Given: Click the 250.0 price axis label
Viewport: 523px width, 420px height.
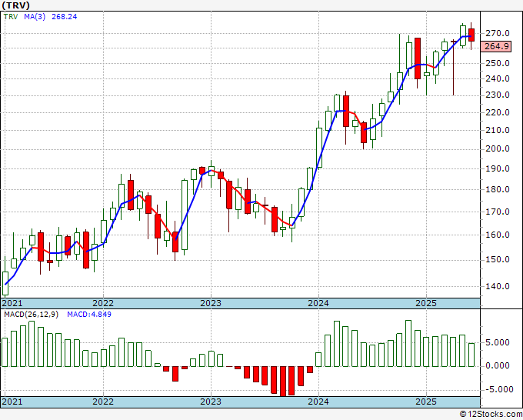Looking at the screenshot, I should [x=498, y=63].
